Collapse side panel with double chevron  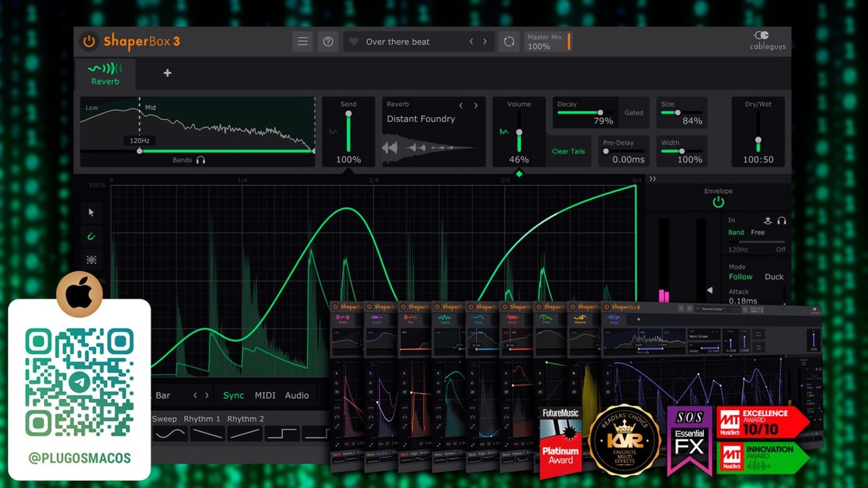pyautogui.click(x=652, y=179)
